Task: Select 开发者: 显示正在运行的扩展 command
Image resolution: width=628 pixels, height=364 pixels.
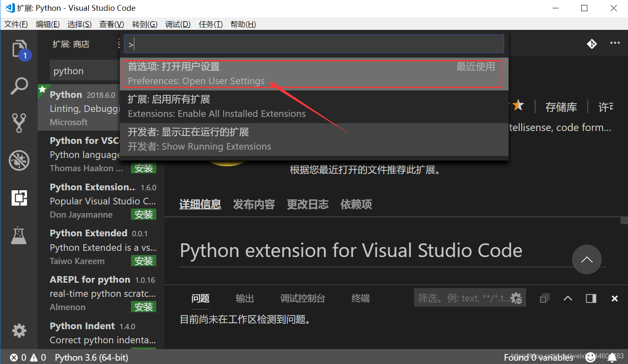Action: tap(314, 139)
